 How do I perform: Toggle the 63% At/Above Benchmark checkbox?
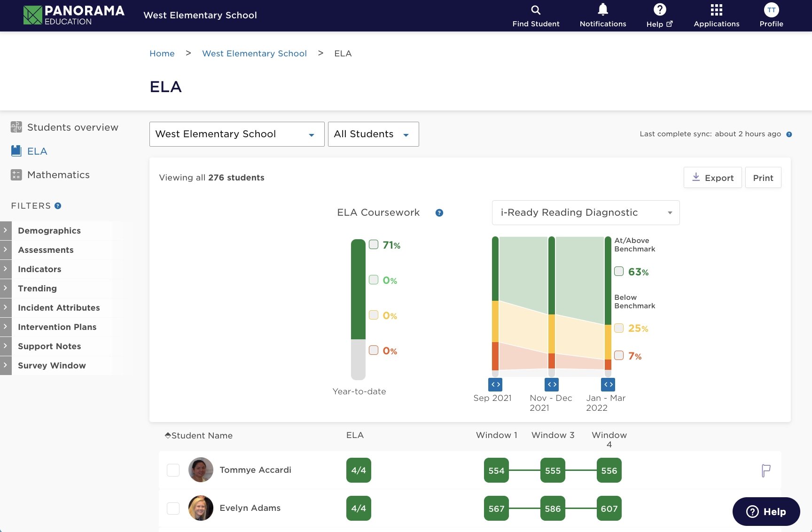click(619, 271)
